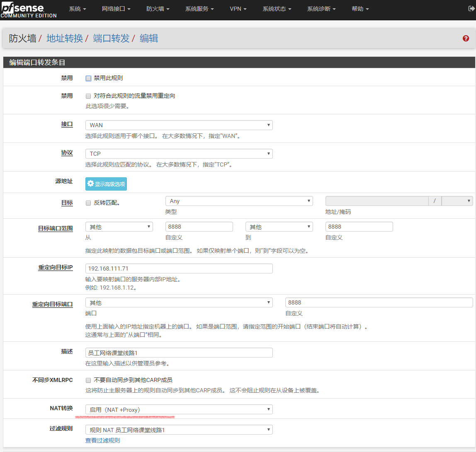Image resolution: width=476 pixels, height=452 pixels.
Task: Click the 目标 field label
Action: point(67,203)
